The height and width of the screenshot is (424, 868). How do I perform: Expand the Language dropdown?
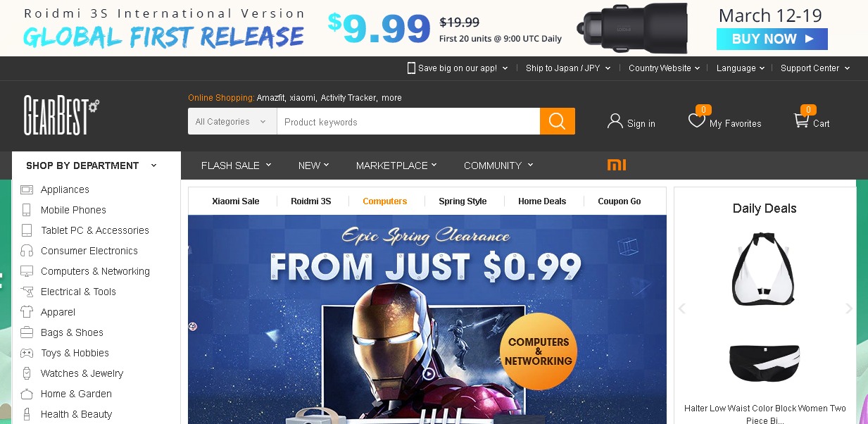(741, 68)
